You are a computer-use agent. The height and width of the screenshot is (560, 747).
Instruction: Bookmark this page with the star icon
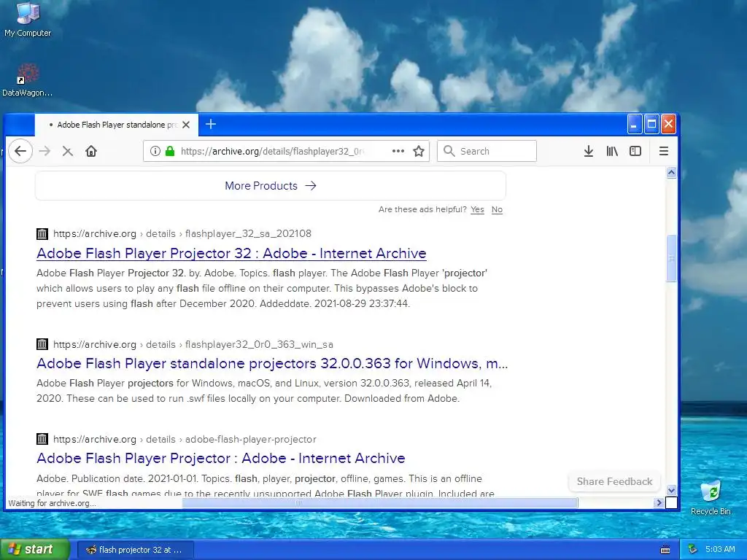419,152
